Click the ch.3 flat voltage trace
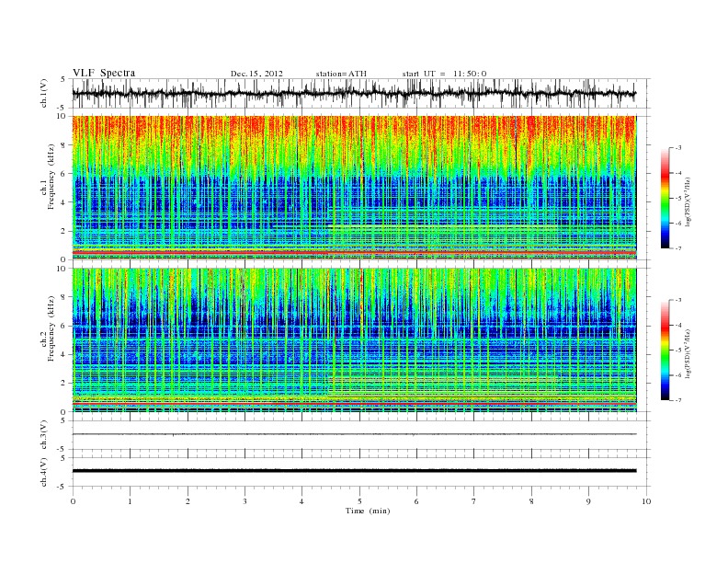This screenshot has width=728, height=563. pos(354,434)
